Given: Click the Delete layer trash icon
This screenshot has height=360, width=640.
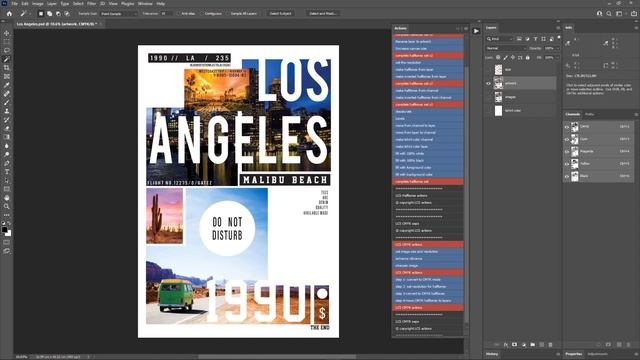Looking at the screenshot, I should [x=550, y=345].
